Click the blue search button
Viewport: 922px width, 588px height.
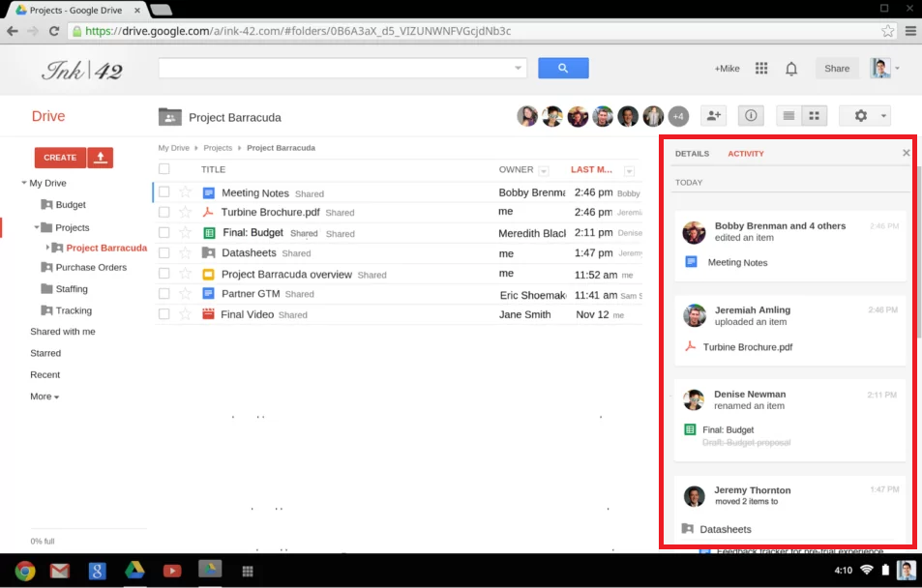(x=563, y=69)
